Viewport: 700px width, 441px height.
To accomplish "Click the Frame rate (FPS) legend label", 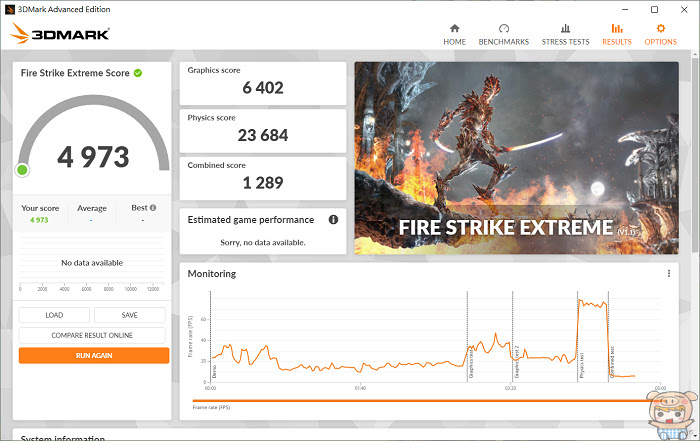I will pos(211,407).
